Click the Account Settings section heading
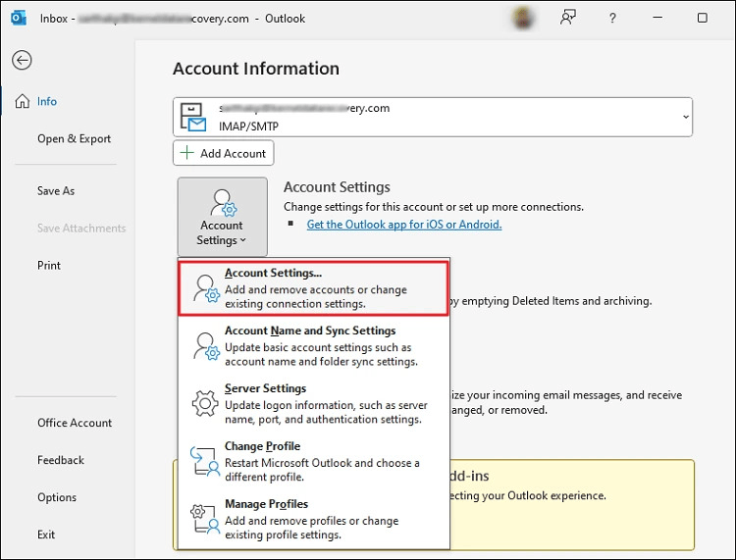This screenshot has height=560, width=736. [337, 187]
